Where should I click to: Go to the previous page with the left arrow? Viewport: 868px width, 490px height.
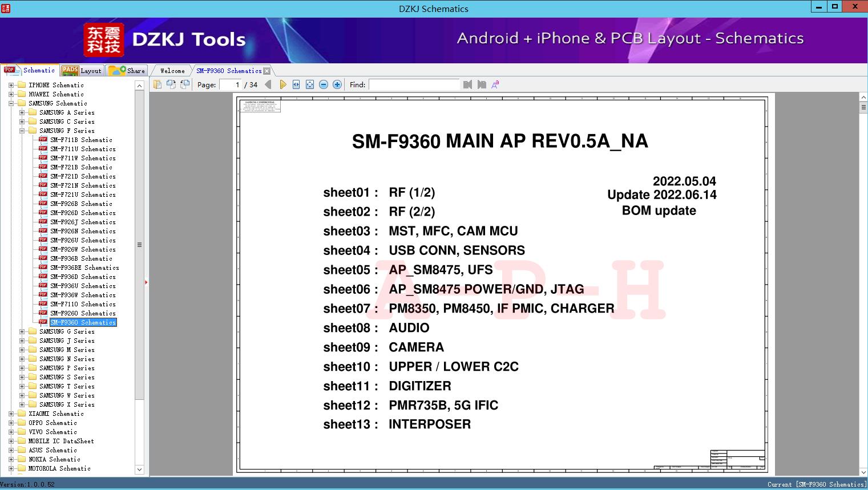268,84
